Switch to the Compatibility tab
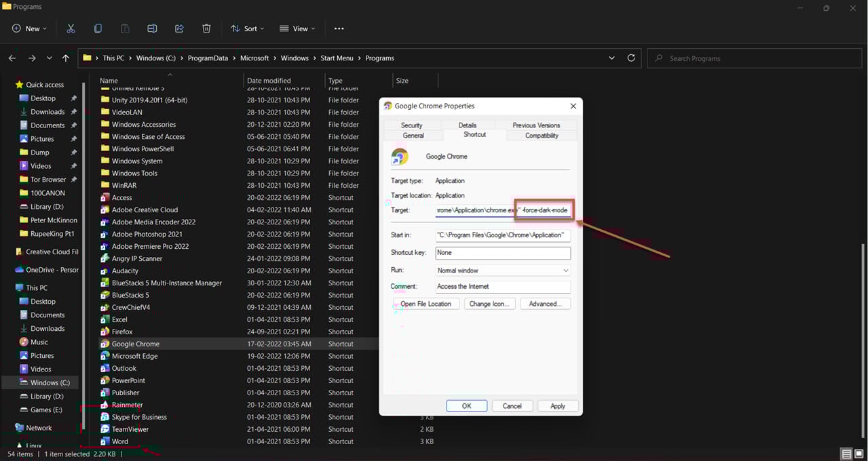The width and height of the screenshot is (868, 461). [x=542, y=136]
